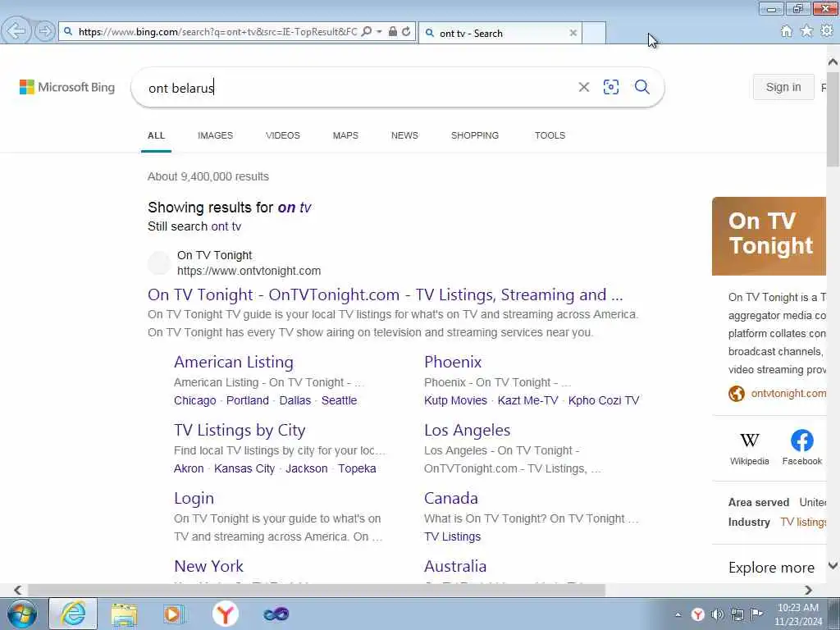Start a visual search with the camera icon

(x=610, y=87)
